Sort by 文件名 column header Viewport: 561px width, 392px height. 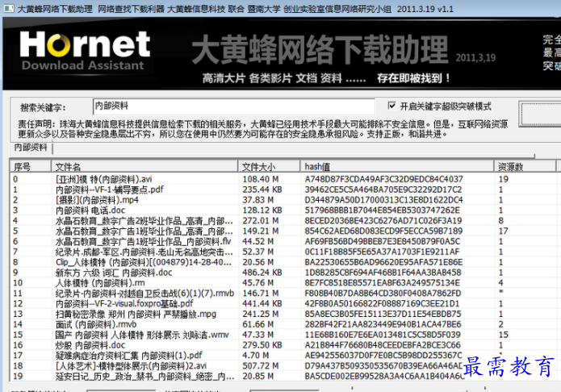[x=144, y=166]
